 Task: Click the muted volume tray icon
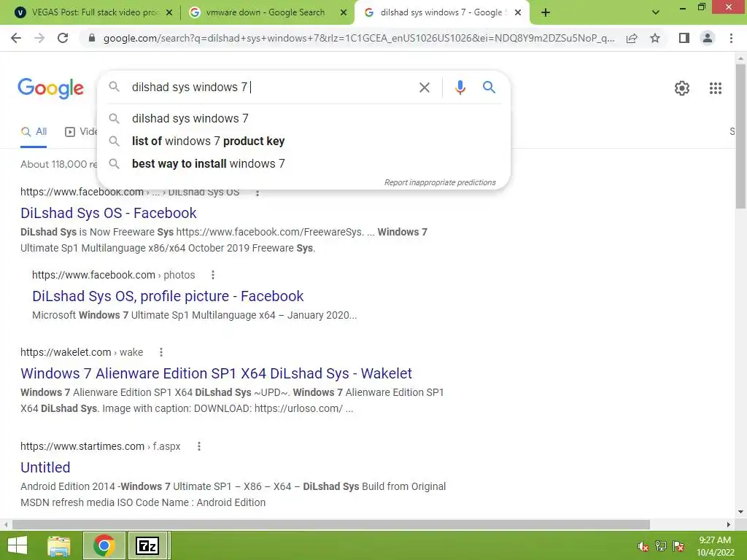[x=643, y=546]
